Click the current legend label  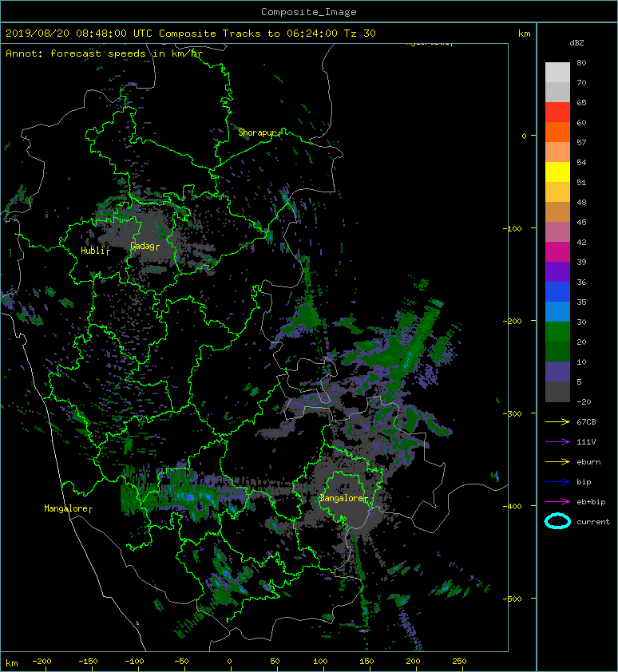[593, 522]
